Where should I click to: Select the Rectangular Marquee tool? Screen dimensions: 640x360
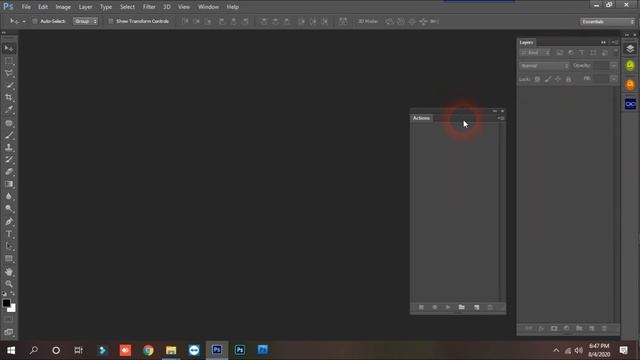[x=9, y=61]
